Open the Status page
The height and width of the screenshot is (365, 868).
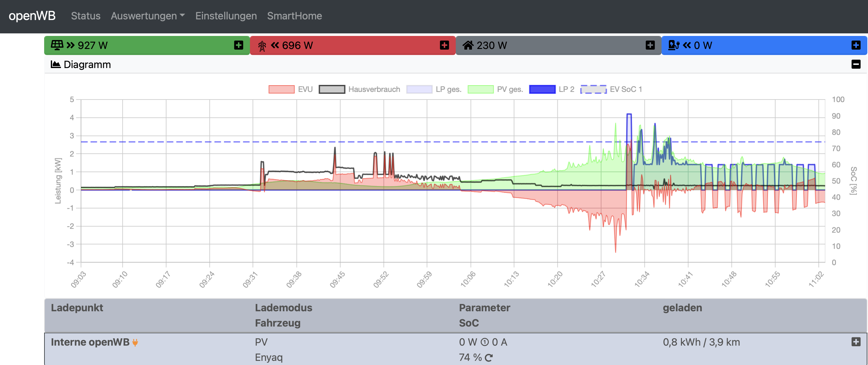(85, 16)
